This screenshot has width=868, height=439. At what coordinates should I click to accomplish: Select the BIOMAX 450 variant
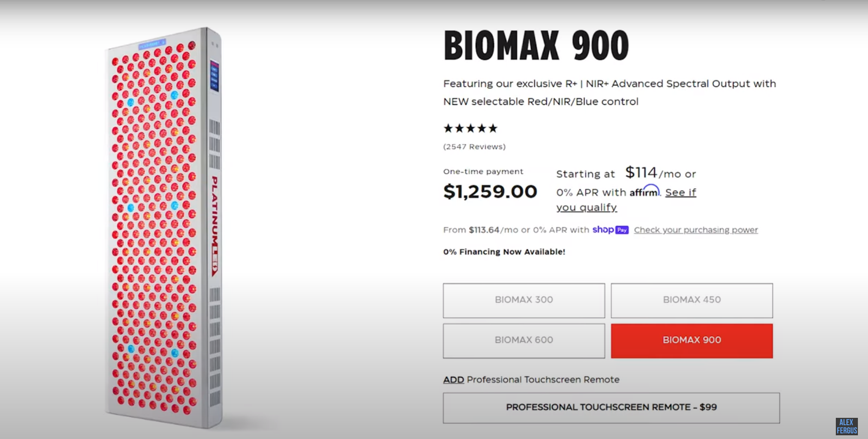click(x=692, y=300)
